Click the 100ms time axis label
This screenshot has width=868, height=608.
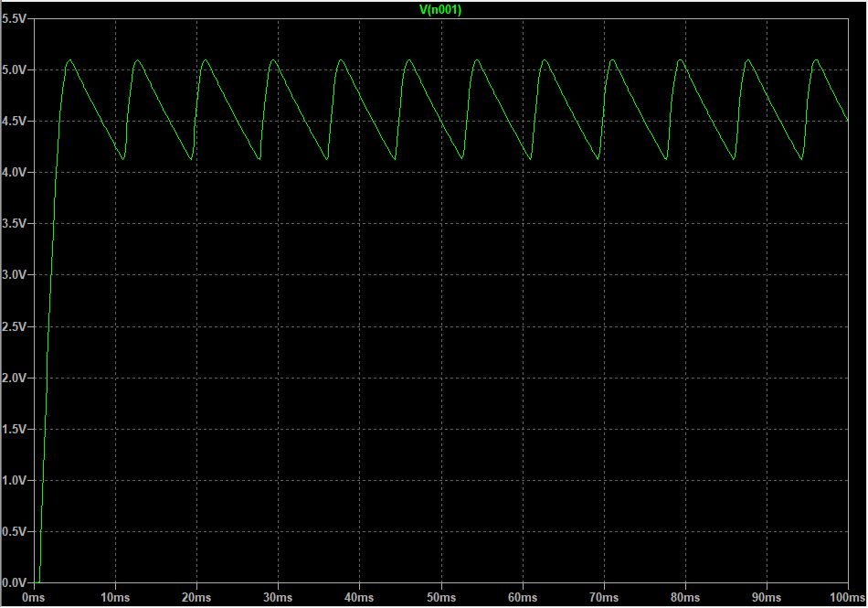[847, 598]
